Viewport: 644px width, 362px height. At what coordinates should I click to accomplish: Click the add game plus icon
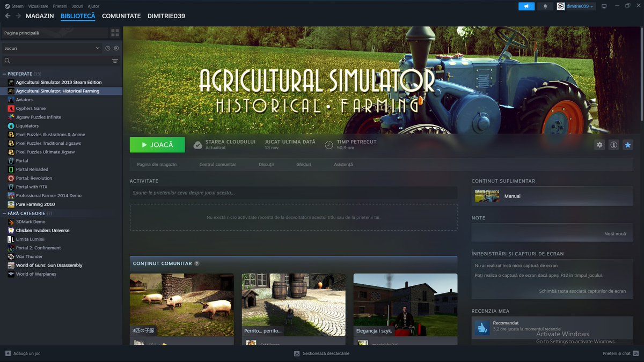tap(8, 353)
